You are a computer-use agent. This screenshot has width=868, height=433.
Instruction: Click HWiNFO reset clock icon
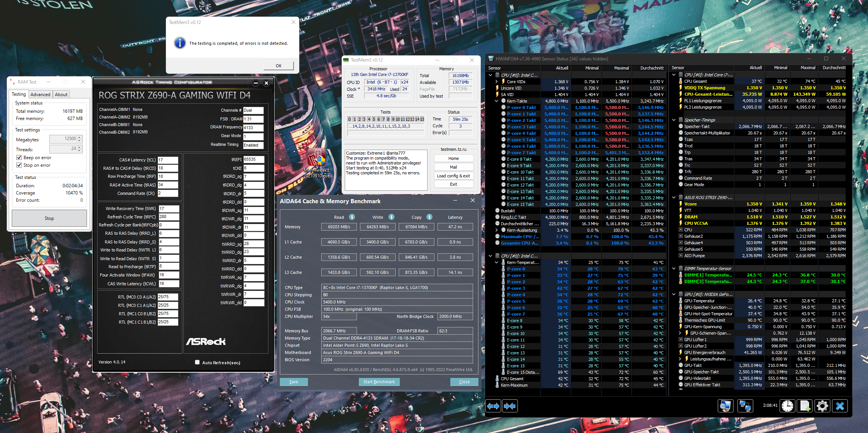coord(787,406)
